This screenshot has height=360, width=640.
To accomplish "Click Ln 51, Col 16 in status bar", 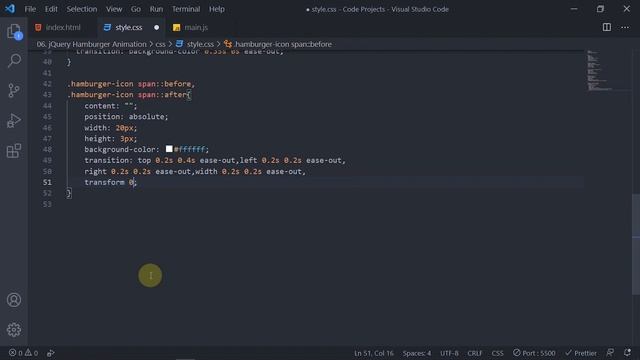I will coord(374,353).
